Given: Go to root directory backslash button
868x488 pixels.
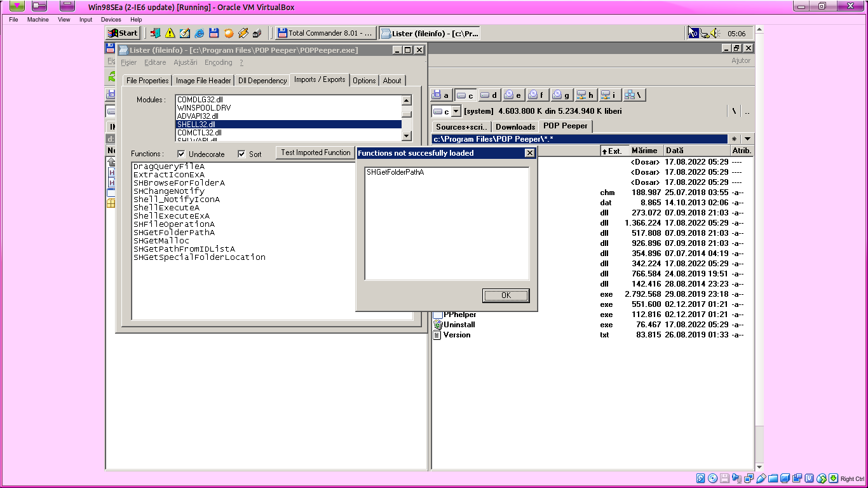Looking at the screenshot, I should [734, 111].
